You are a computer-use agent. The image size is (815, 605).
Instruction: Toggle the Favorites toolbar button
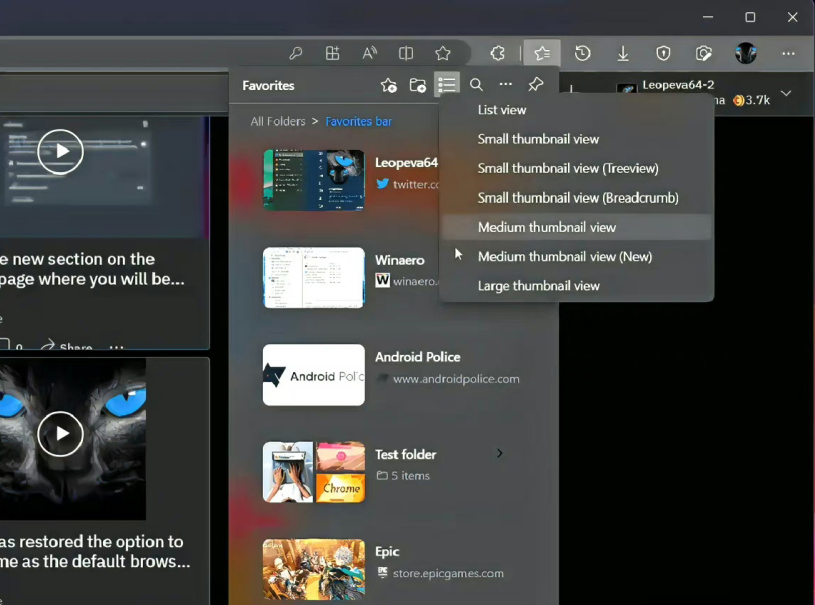(542, 53)
